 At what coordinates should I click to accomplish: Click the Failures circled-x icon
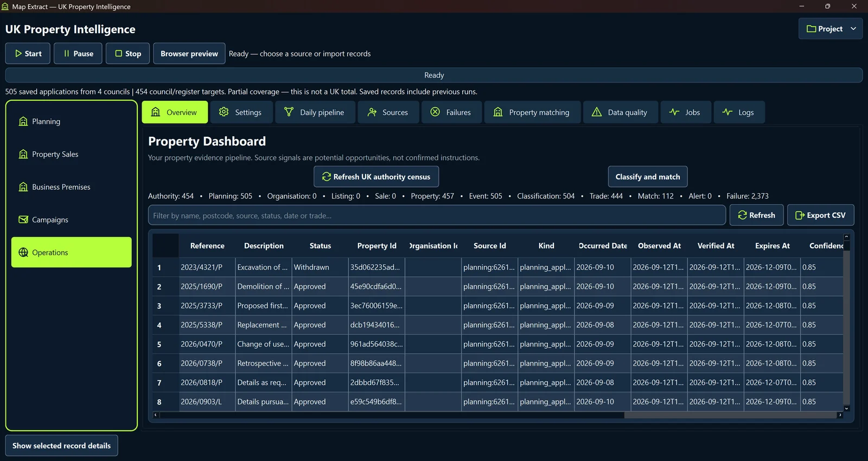point(435,112)
